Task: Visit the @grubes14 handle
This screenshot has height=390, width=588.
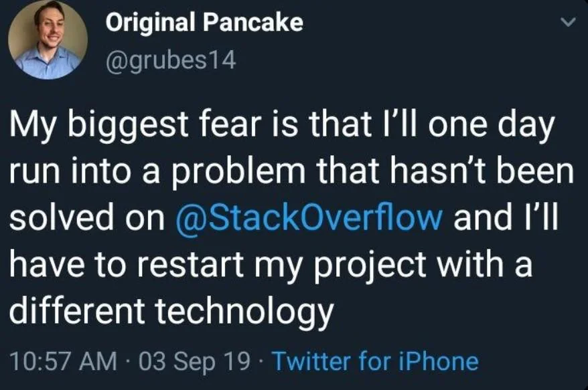Action: click(171, 60)
